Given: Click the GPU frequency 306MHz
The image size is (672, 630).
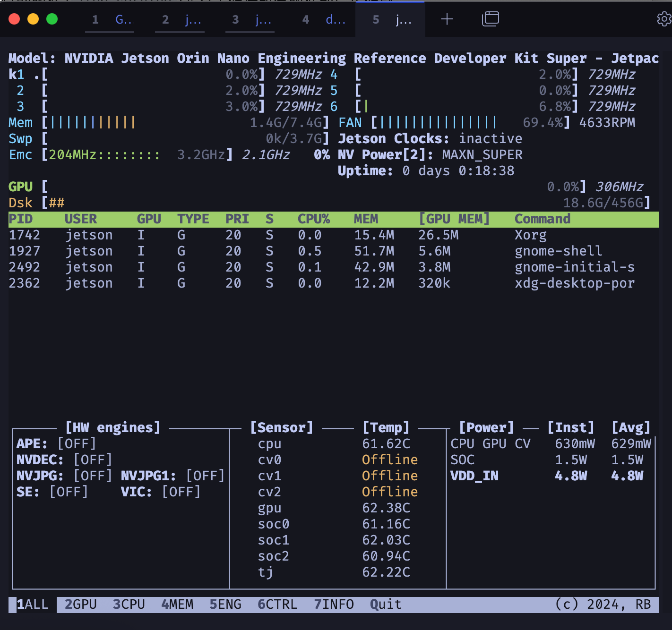Looking at the screenshot, I should [619, 187].
